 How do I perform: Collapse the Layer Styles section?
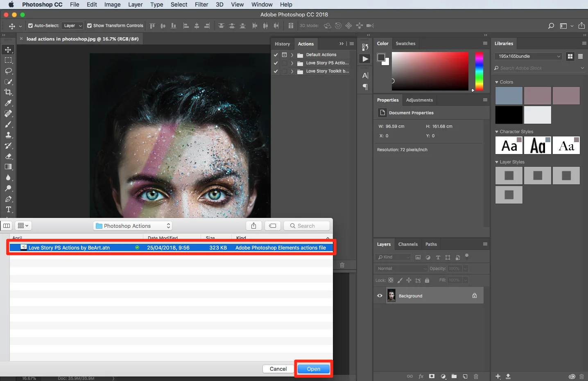click(x=497, y=162)
